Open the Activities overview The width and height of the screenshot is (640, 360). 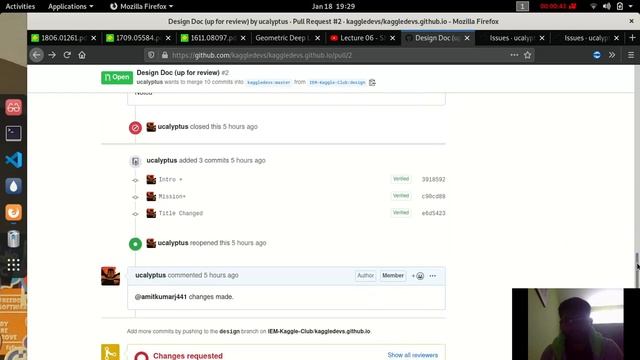tap(20, 6)
